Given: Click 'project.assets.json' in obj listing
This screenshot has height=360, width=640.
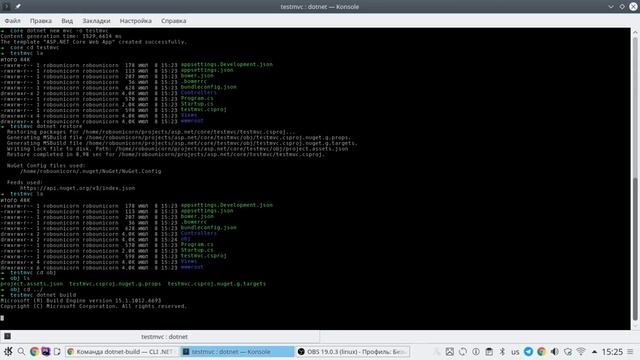Looking at the screenshot, I should (32, 284).
